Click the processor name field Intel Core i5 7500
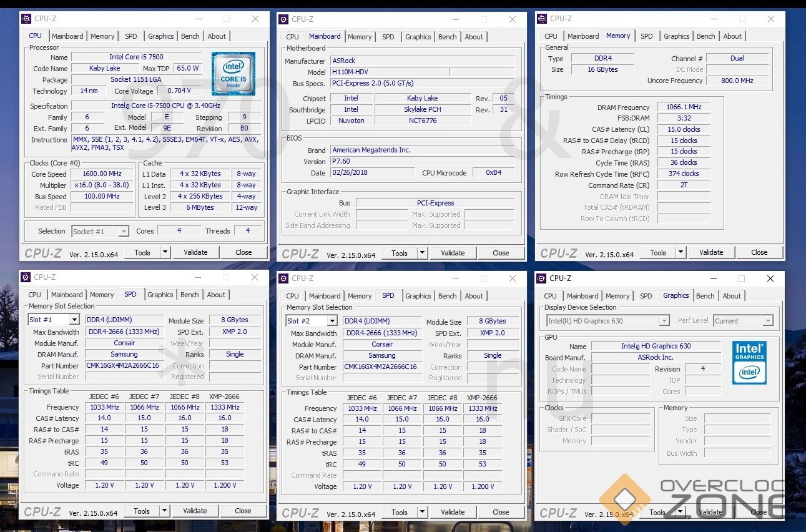Image resolution: width=806 pixels, height=532 pixels. tap(136, 57)
